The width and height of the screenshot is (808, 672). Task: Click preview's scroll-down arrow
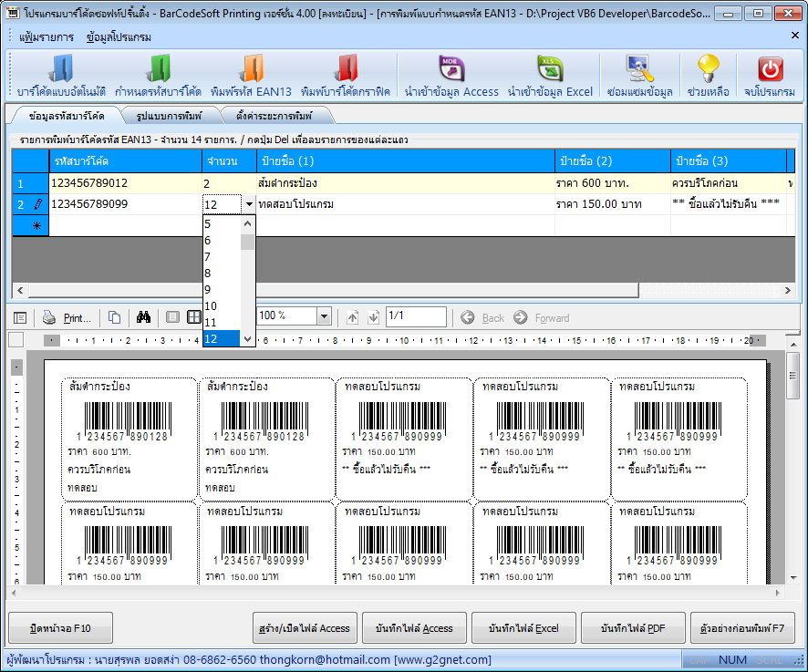792,578
